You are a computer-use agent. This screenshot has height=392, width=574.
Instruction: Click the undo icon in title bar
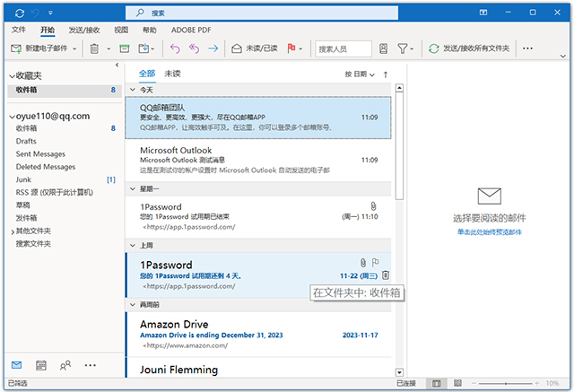pyautogui.click(x=36, y=13)
